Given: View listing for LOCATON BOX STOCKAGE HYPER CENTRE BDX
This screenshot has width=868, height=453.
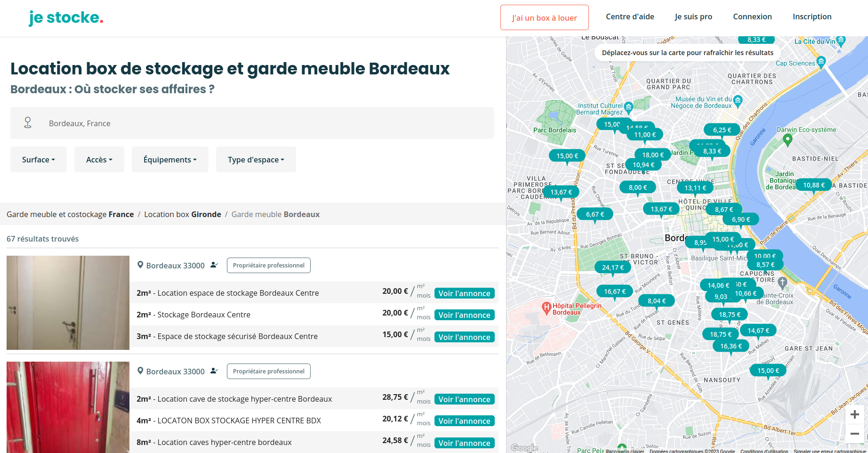Looking at the screenshot, I should pos(464,421).
